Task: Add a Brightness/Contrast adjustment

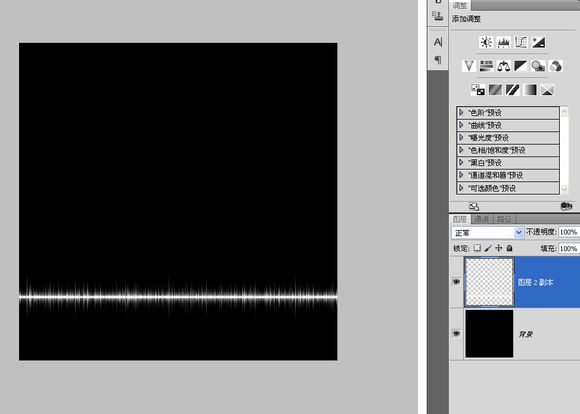Action: (486, 43)
